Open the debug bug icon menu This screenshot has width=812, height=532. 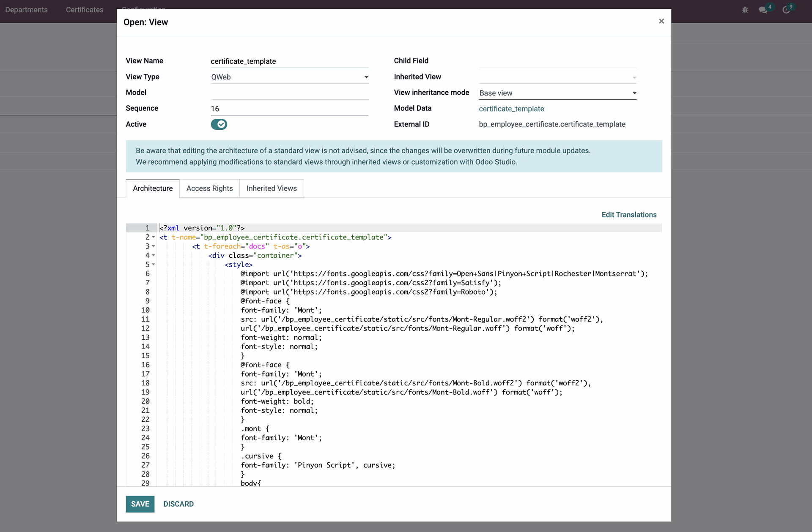[x=745, y=10]
